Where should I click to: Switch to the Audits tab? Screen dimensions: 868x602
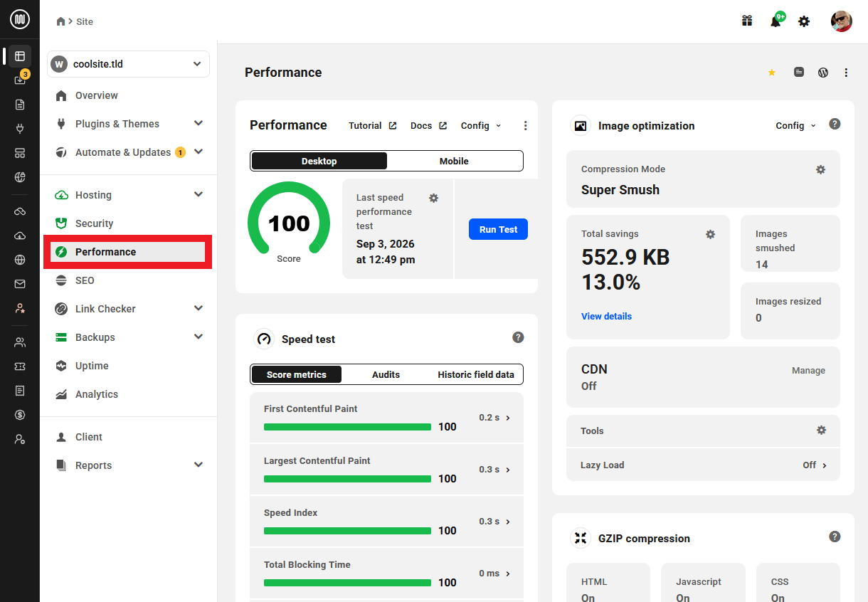click(x=386, y=374)
